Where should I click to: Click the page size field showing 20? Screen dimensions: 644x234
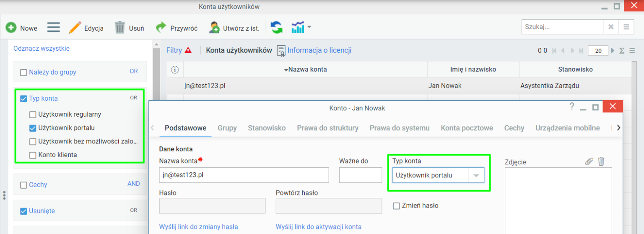(598, 51)
